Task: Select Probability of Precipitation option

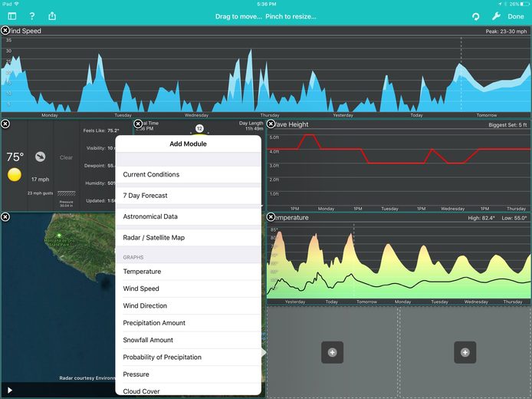Action: click(189, 358)
